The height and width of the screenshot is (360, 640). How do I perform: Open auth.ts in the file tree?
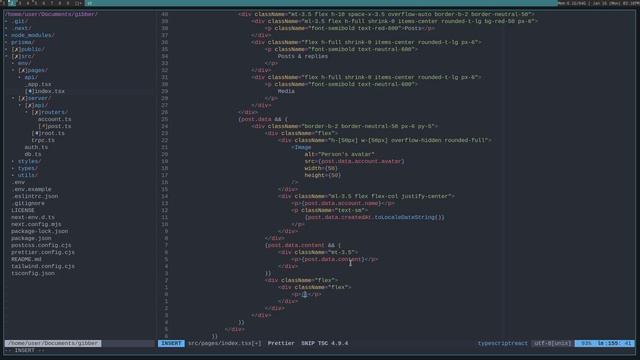36,147
